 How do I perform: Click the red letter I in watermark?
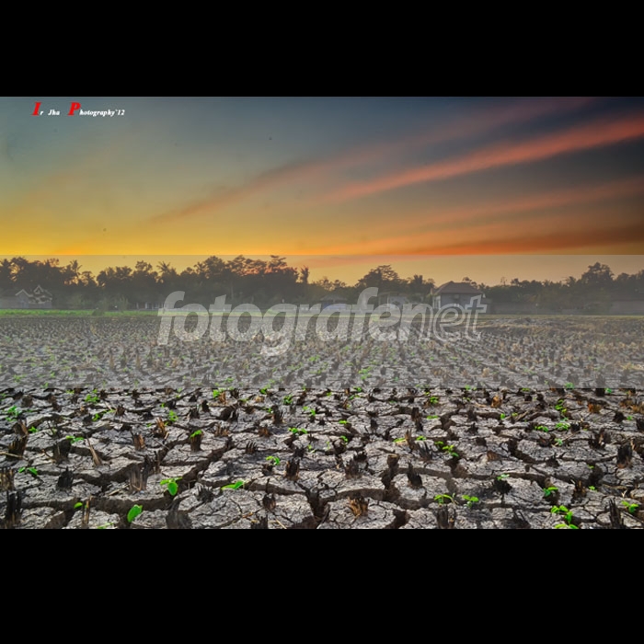click(x=37, y=109)
